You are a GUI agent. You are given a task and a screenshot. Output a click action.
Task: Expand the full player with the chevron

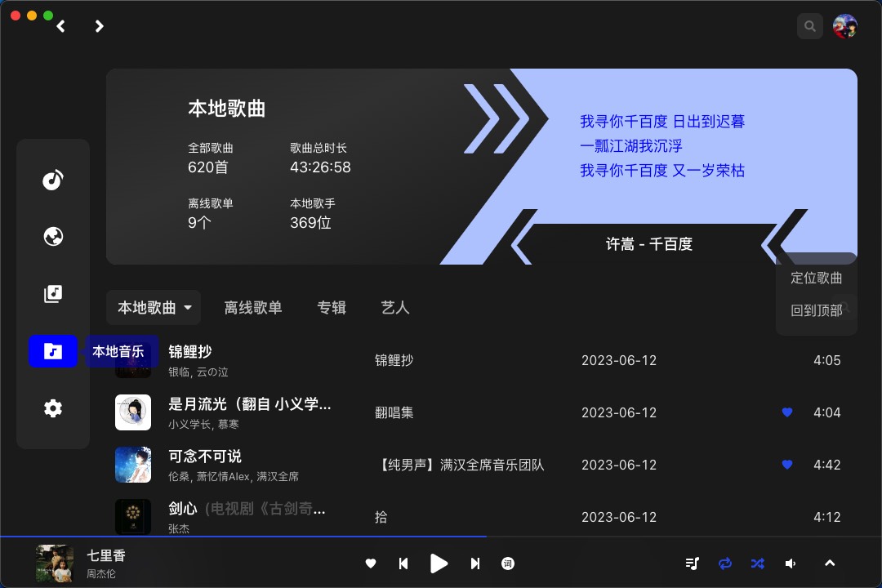(x=830, y=563)
